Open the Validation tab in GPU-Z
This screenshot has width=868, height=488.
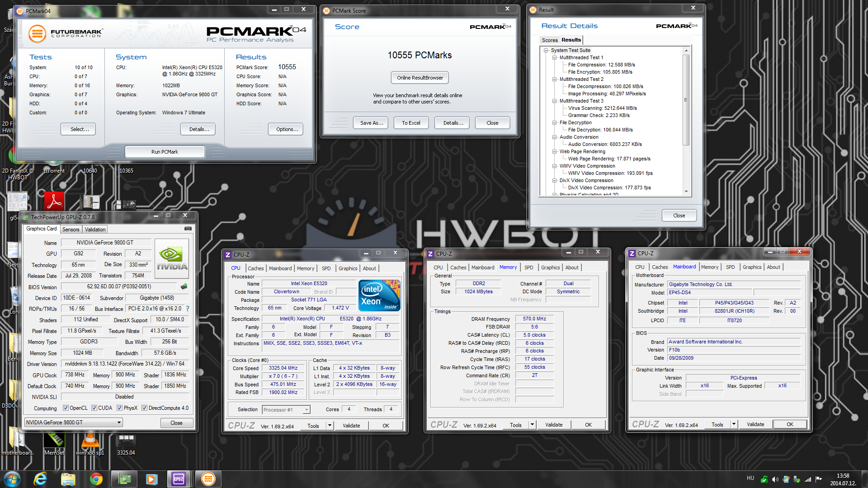click(95, 230)
